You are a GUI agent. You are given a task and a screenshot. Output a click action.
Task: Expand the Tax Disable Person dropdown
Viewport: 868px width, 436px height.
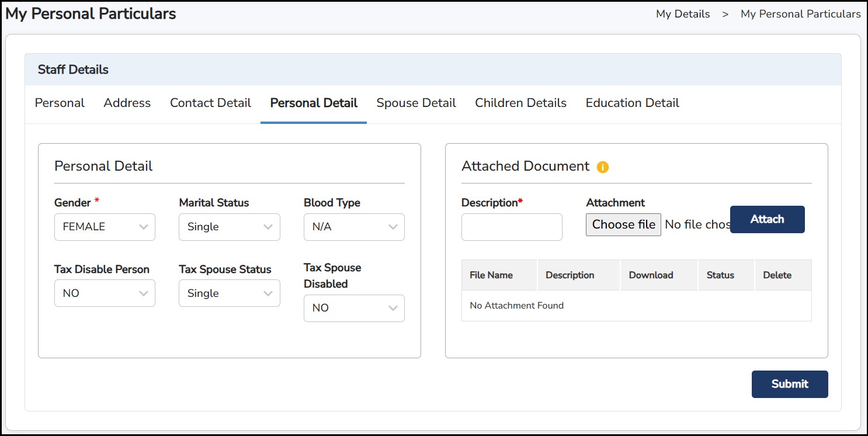105,293
